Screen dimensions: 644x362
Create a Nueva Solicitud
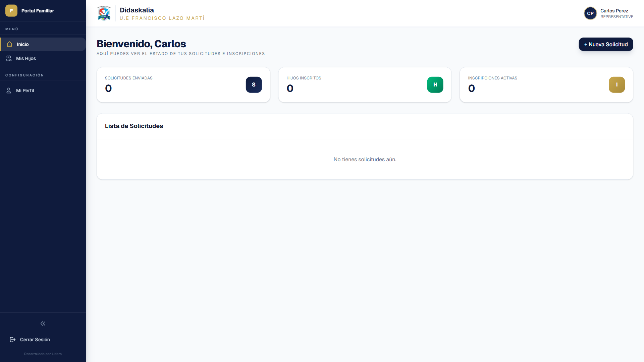(x=606, y=44)
